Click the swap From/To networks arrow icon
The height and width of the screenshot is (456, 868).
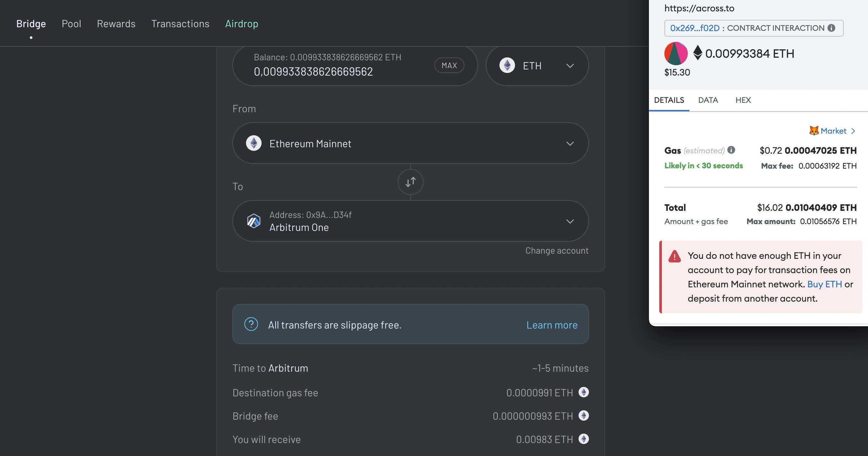click(410, 182)
